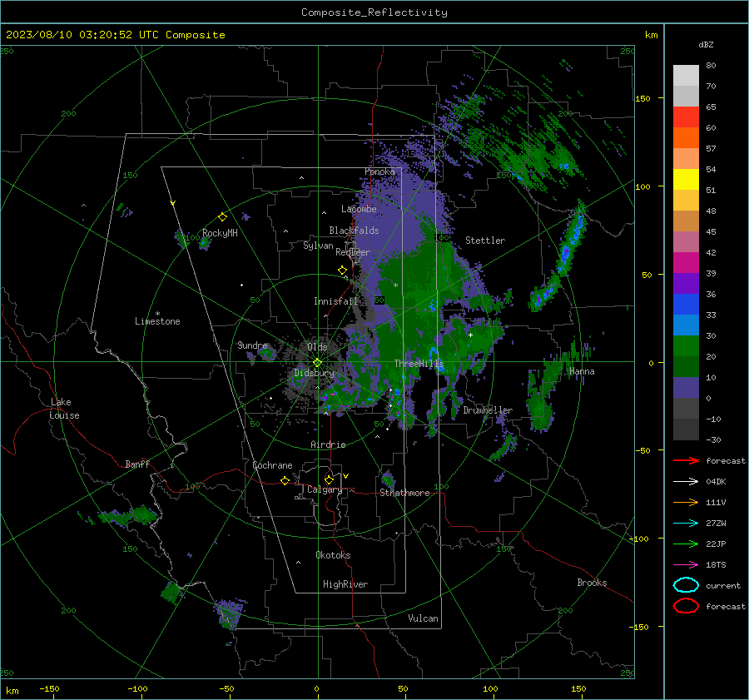Click the green 22JP arrow icon

686,544
